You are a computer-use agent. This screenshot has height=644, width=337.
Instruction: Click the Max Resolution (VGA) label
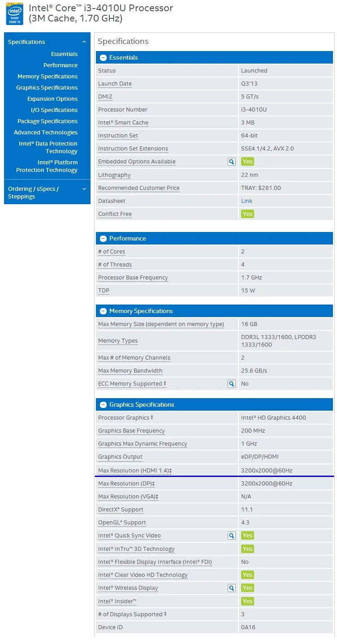[x=128, y=497]
